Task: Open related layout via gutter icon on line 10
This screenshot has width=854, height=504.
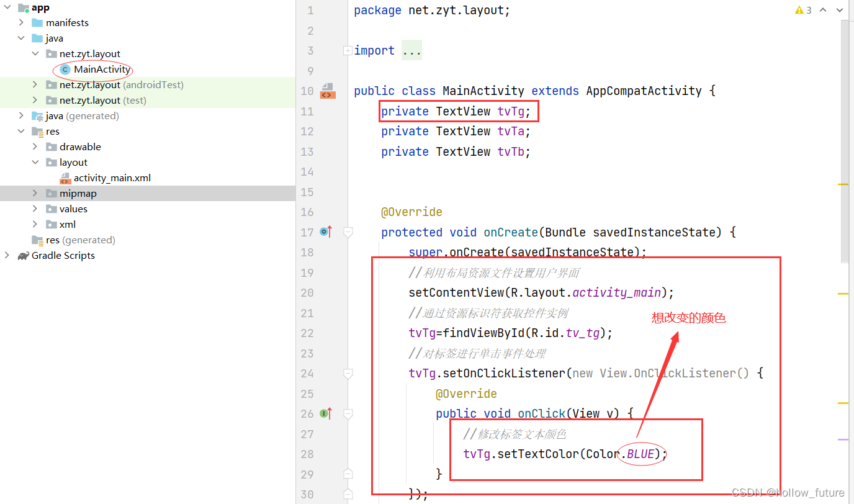Action: [326, 91]
